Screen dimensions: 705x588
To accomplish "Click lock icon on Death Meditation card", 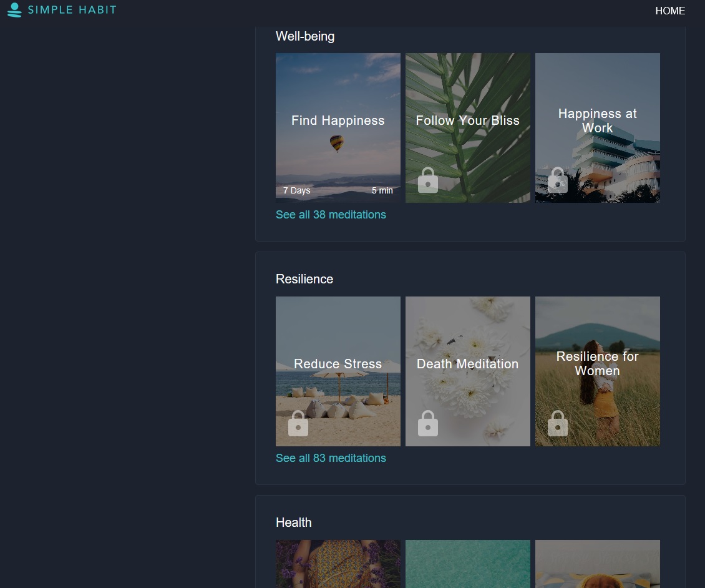I will coord(428,424).
